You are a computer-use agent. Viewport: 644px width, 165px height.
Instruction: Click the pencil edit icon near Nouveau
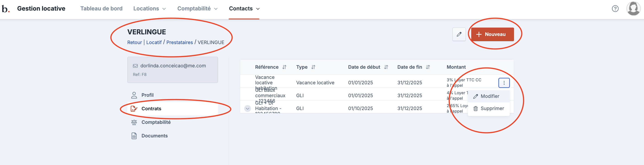click(x=459, y=34)
